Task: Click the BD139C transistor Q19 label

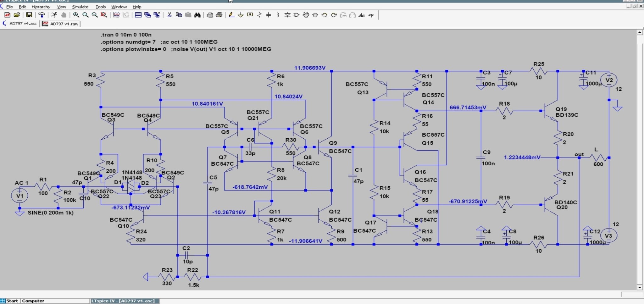Action: tap(567, 115)
